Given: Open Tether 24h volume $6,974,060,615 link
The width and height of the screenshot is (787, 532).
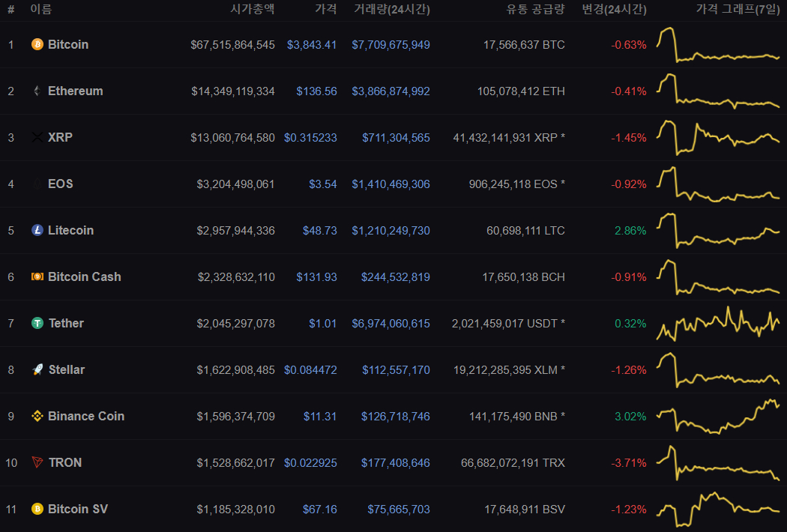Looking at the screenshot, I should (x=391, y=324).
